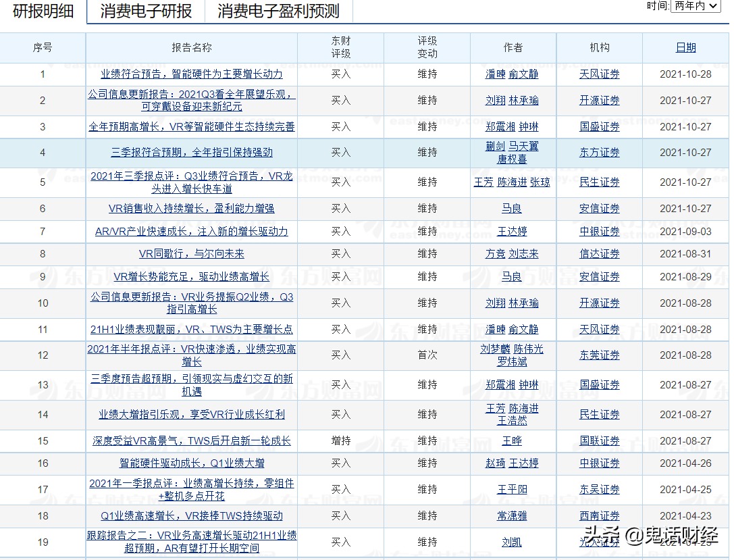Click author 刘翔 in row 2
The image size is (734, 560).
pos(495,100)
